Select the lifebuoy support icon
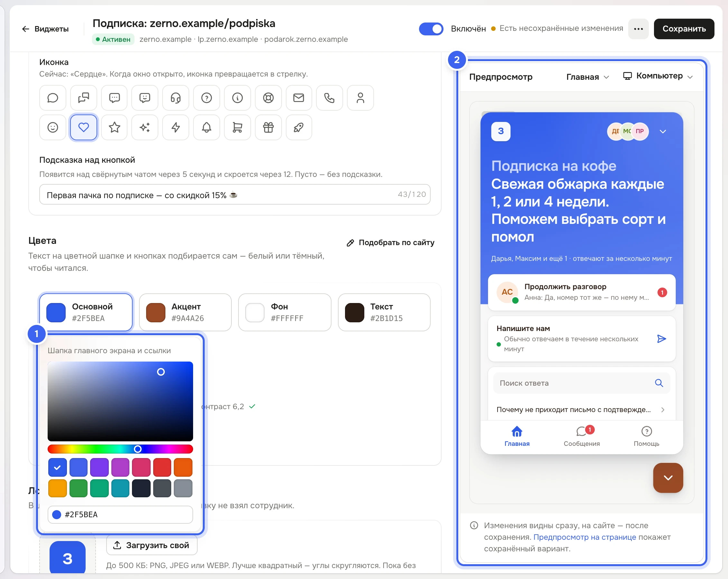 268,98
